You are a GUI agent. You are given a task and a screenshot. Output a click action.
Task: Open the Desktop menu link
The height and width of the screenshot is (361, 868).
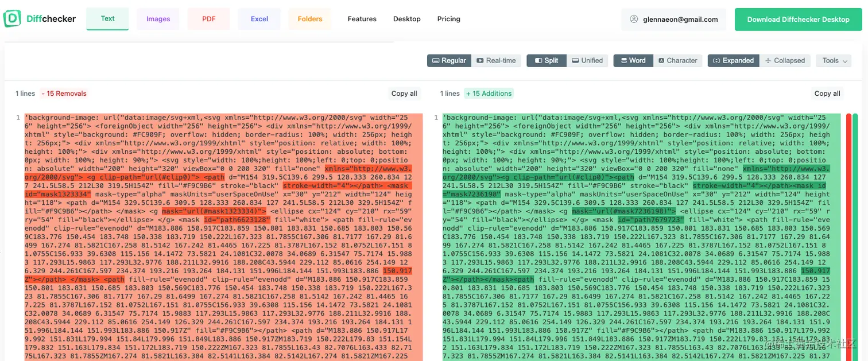[407, 19]
